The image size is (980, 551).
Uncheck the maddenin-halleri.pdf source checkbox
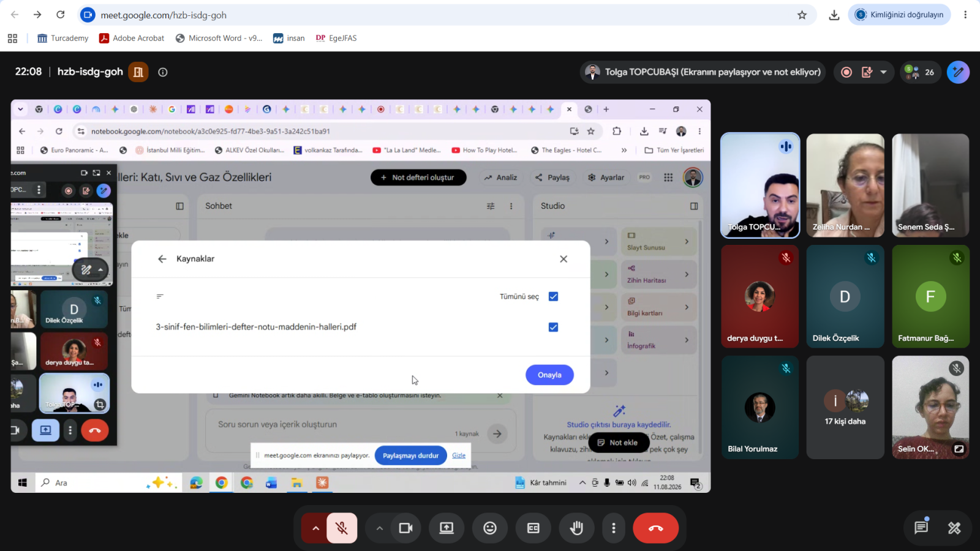click(553, 328)
